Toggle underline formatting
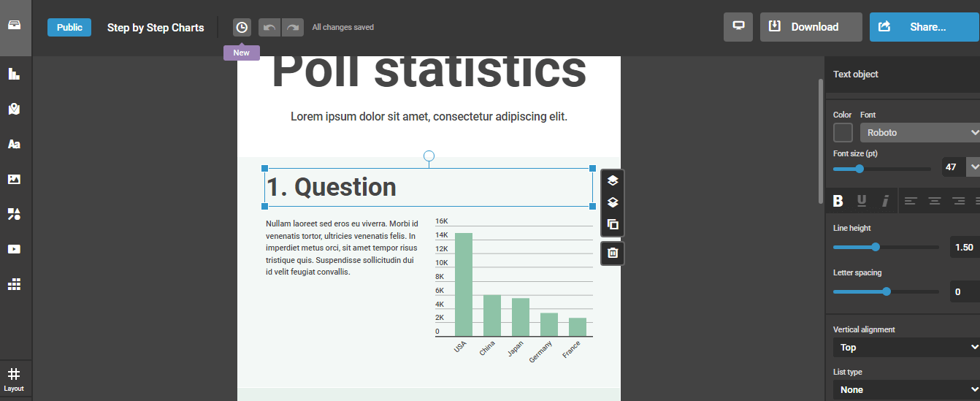This screenshot has width=980, height=401. coord(862,201)
